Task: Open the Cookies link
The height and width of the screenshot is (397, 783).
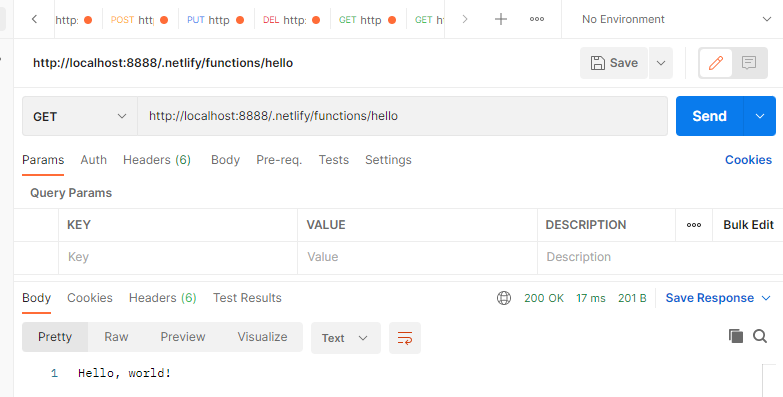Action: tap(748, 160)
